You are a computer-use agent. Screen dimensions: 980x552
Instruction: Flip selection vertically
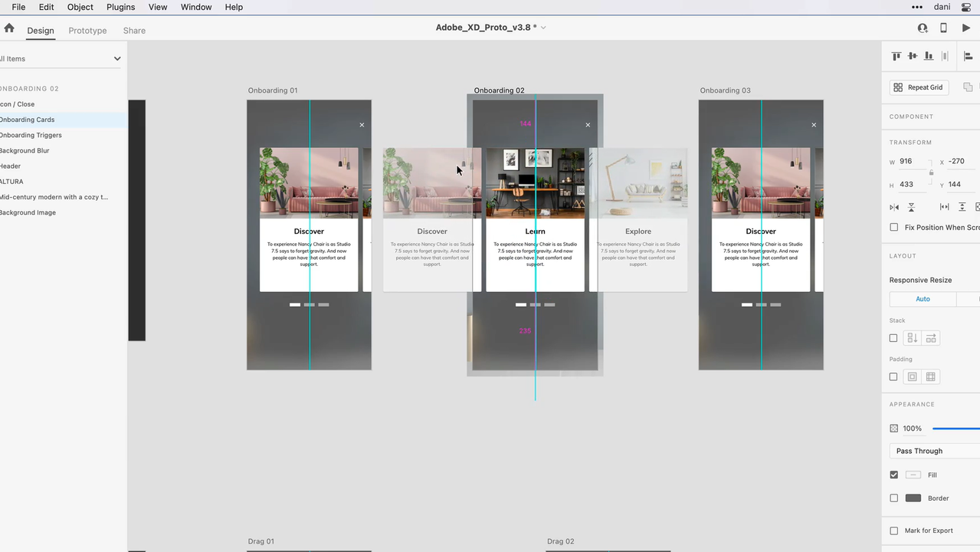[911, 207]
